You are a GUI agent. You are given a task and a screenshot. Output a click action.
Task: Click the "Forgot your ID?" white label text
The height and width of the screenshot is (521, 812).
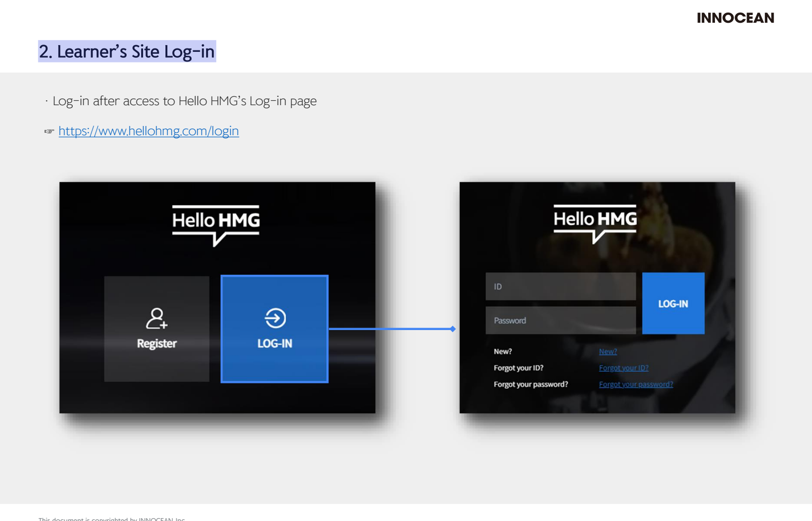pyautogui.click(x=519, y=368)
